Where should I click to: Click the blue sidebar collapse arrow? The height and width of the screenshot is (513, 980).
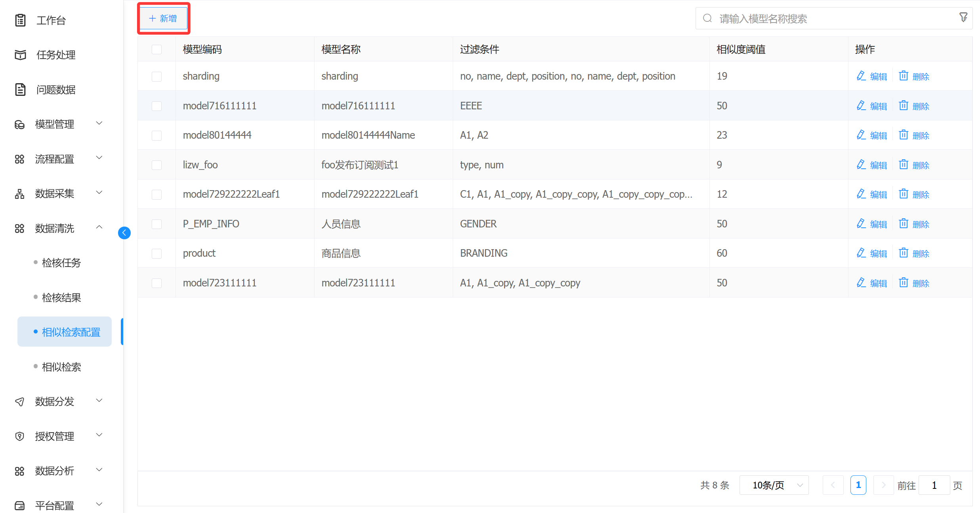[x=124, y=233]
